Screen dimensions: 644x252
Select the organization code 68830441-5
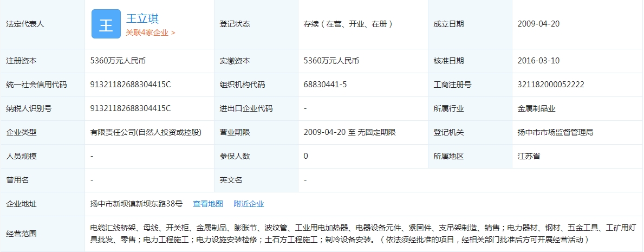pyautogui.click(x=325, y=85)
